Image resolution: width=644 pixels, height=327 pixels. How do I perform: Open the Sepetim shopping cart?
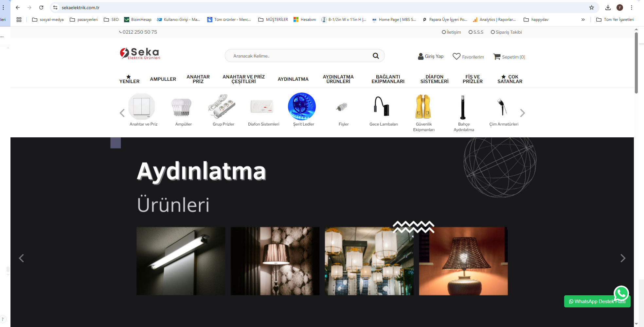(496, 57)
